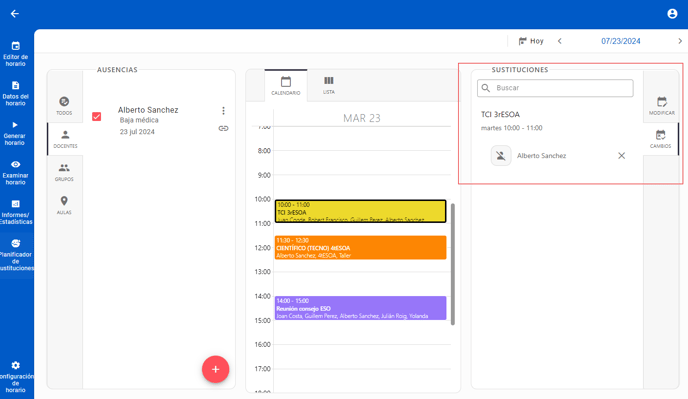Select Generar horario in sidebar
Image resolution: width=688 pixels, height=399 pixels.
pos(15,133)
